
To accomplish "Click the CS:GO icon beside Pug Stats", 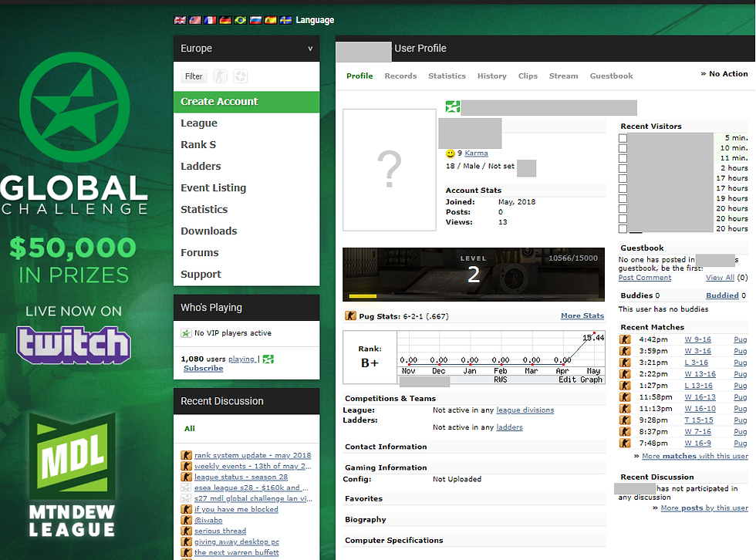I will [x=352, y=315].
